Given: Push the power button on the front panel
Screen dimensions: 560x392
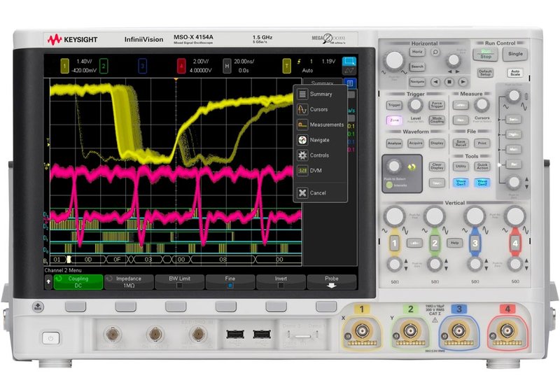Looking at the screenshot, I should click(x=50, y=338).
